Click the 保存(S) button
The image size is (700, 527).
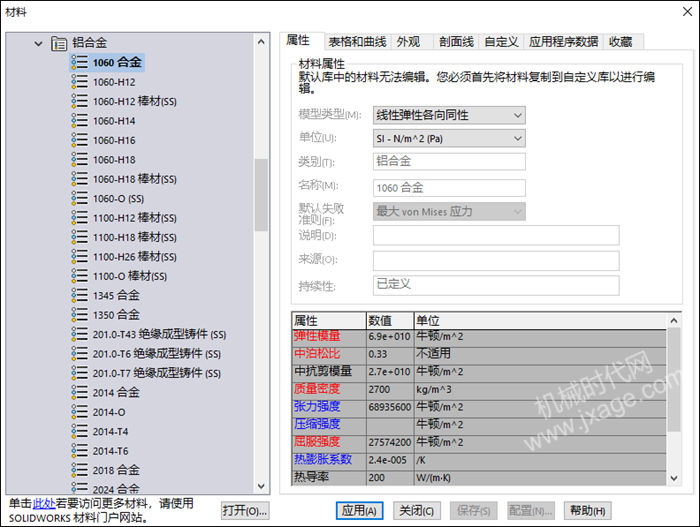coord(474,510)
